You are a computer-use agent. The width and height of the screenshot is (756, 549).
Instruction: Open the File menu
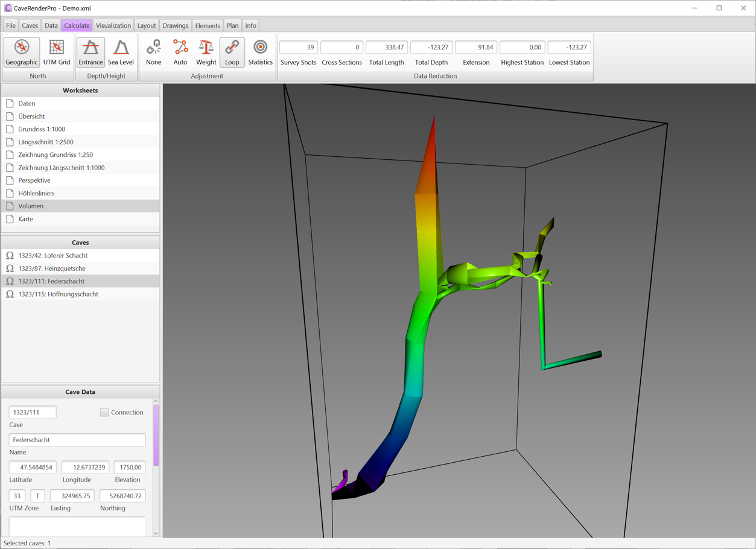coord(11,25)
